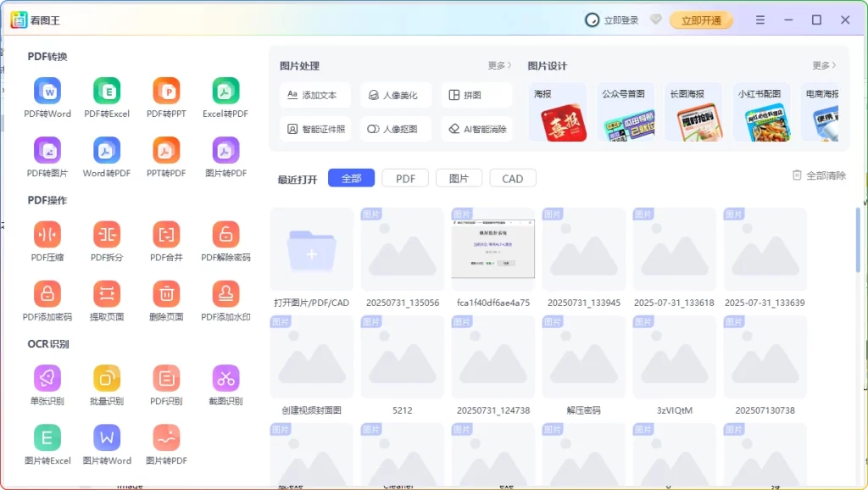Click the VIP diamond icon in title bar
Viewport: 868px width, 490px height.
(x=655, y=20)
